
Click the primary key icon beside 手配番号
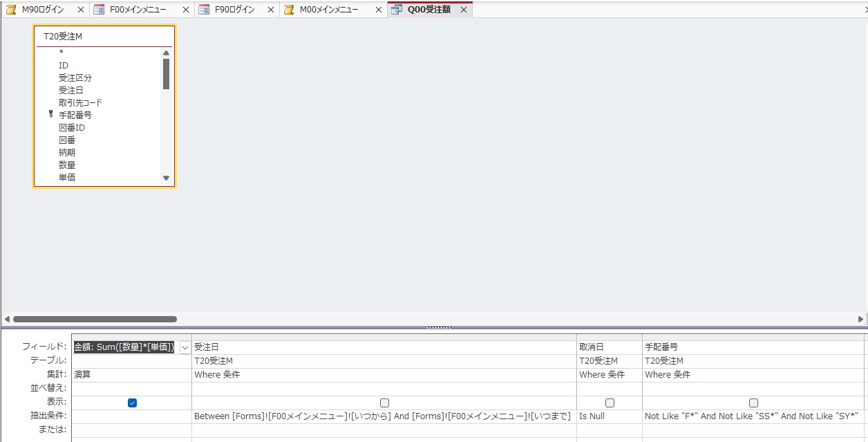pyautogui.click(x=51, y=115)
